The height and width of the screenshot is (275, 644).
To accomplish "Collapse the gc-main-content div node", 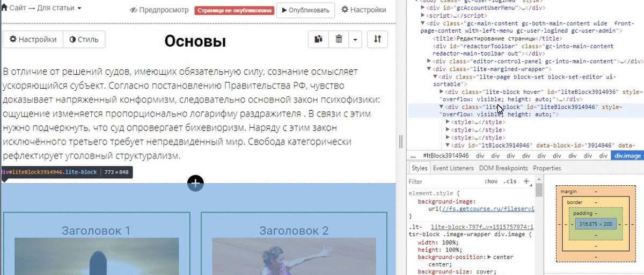I will point(423,23).
